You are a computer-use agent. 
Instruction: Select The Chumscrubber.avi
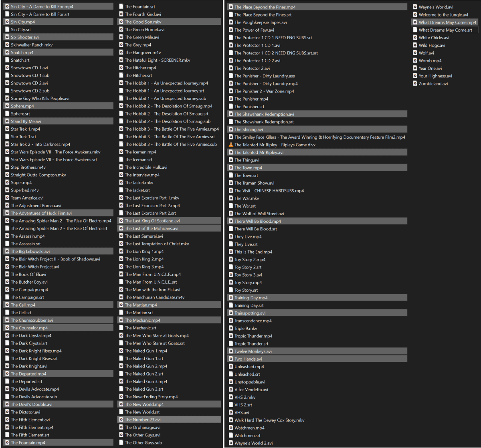[59, 320]
